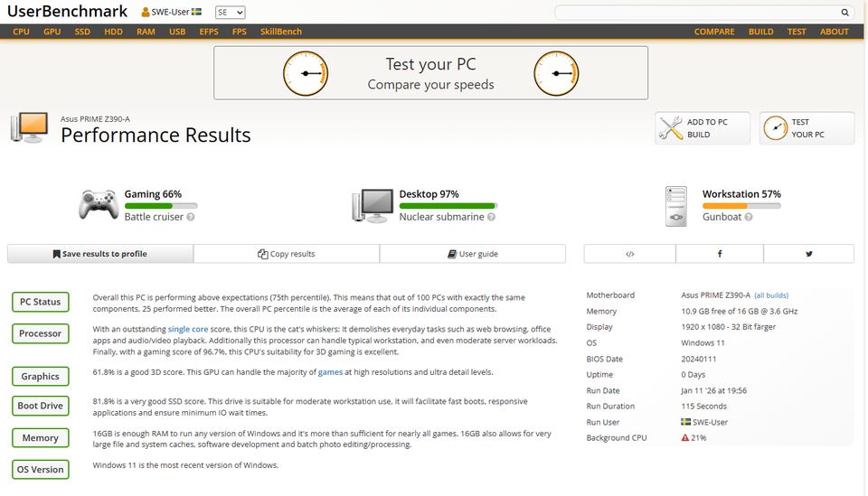
Task: Click Save results to profile button
Action: tap(100, 254)
